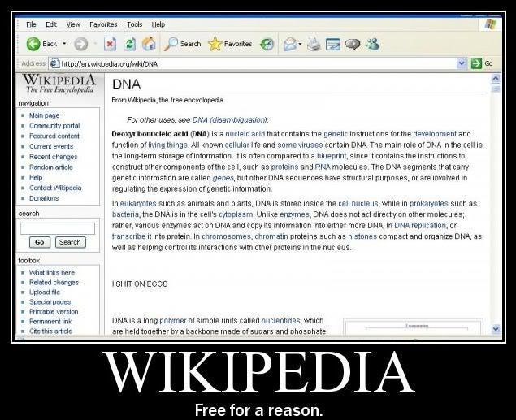Screen dimensions: 516x420
Task: Click the vertical scrollbar thumb
Action: pos(496,89)
